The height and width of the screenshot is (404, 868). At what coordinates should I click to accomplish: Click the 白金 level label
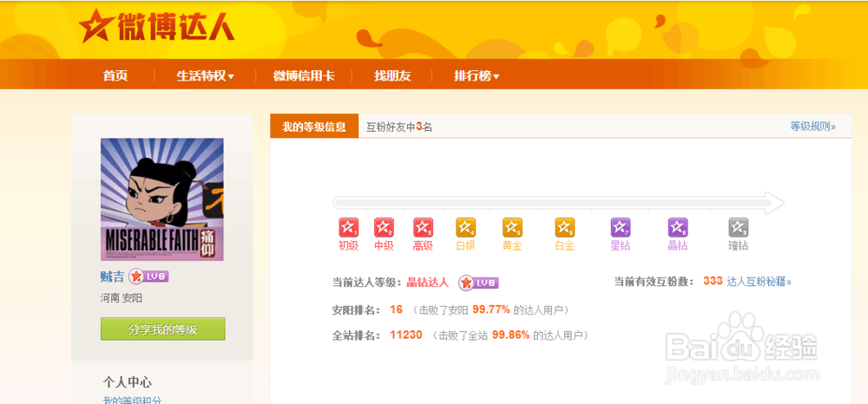point(565,246)
